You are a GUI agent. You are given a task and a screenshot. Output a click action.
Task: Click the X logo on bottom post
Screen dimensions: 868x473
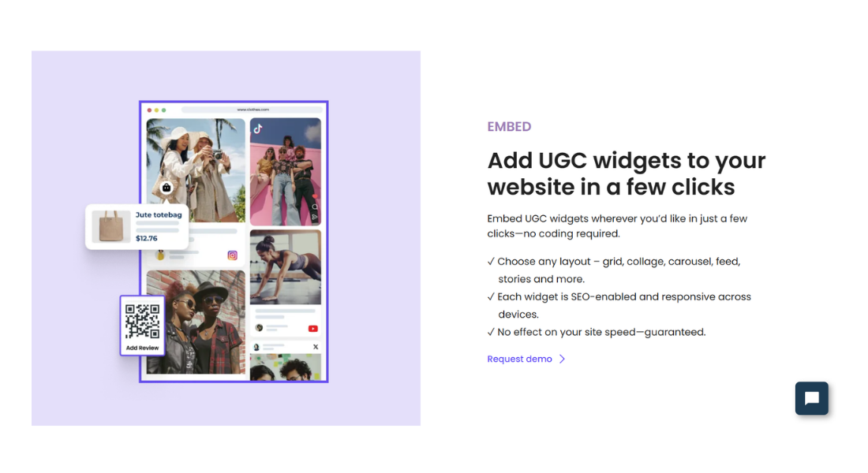(315, 347)
